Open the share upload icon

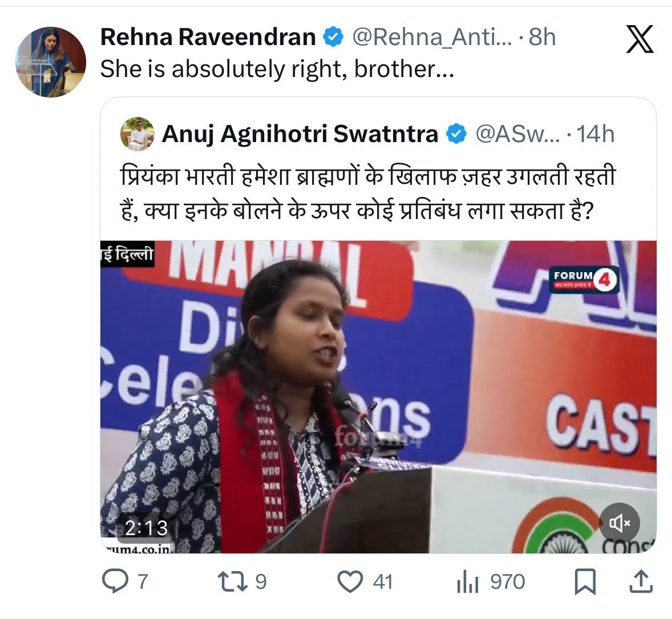coord(641,581)
